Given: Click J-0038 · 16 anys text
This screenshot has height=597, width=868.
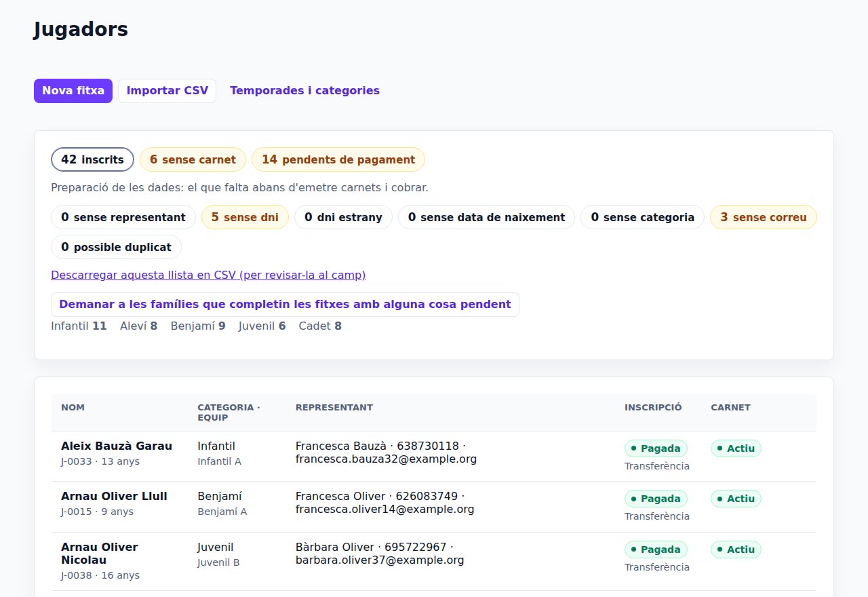Looking at the screenshot, I should pyautogui.click(x=100, y=575).
